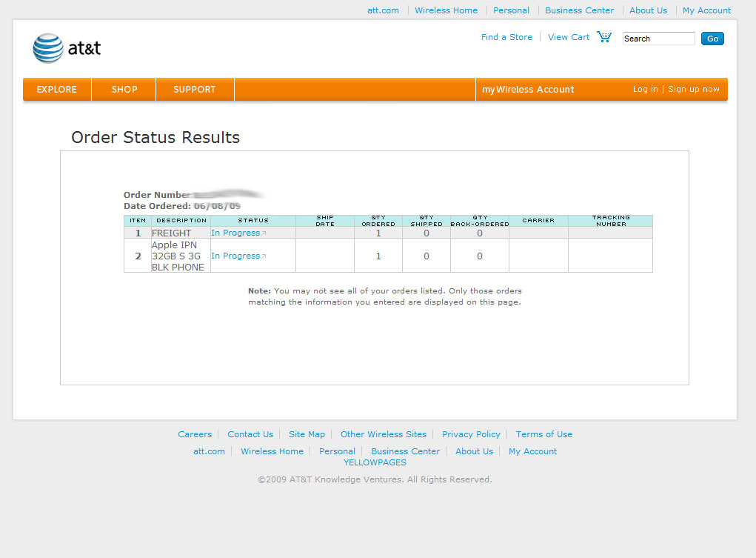The width and height of the screenshot is (756, 558).
Task: Click the Order Status Results heading
Action: pyautogui.click(x=155, y=138)
